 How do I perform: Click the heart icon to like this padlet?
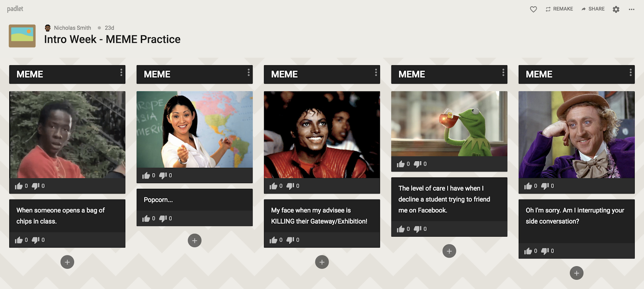pyautogui.click(x=533, y=9)
